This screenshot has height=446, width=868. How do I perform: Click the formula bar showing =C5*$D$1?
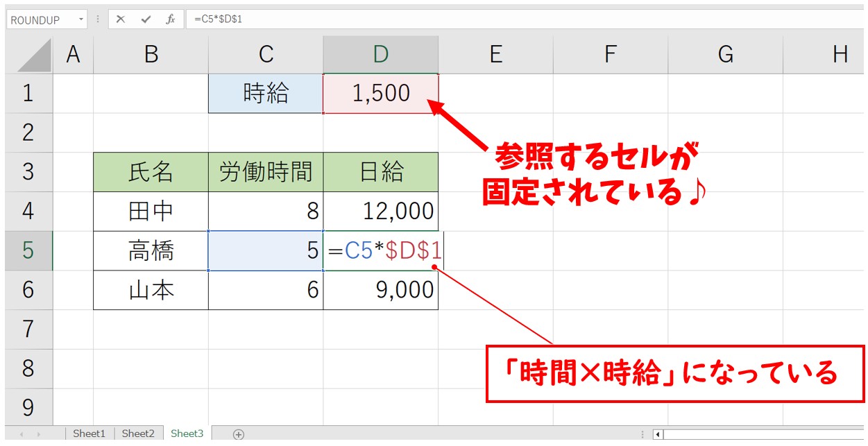click(x=526, y=19)
